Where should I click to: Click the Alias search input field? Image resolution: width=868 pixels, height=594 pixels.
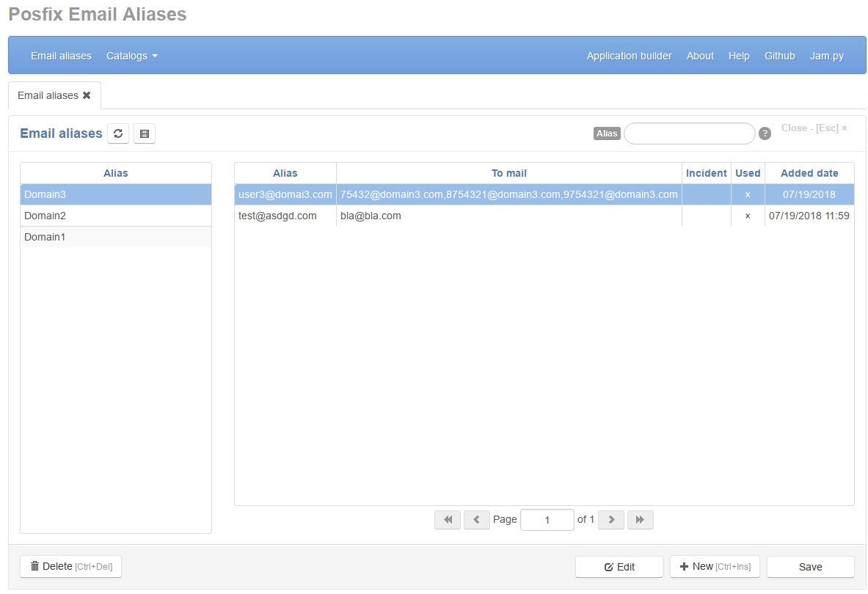689,133
